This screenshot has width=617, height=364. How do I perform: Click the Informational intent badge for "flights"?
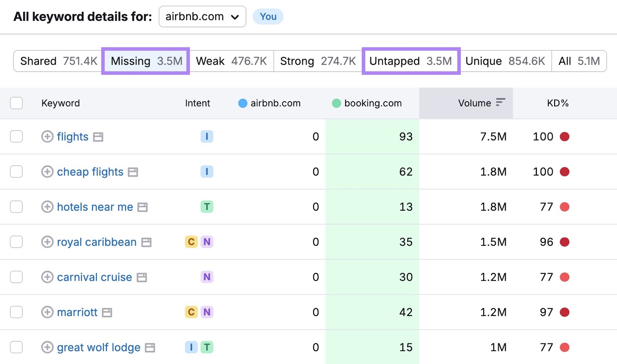(207, 136)
